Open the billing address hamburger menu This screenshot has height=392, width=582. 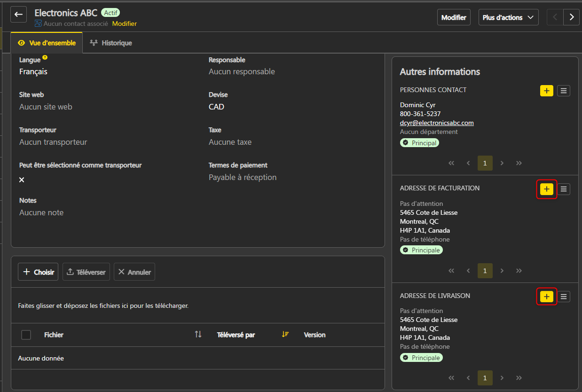click(x=564, y=189)
